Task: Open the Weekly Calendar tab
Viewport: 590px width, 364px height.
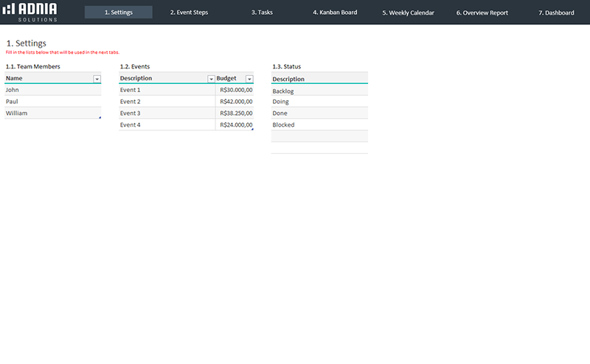Action: 408,13
